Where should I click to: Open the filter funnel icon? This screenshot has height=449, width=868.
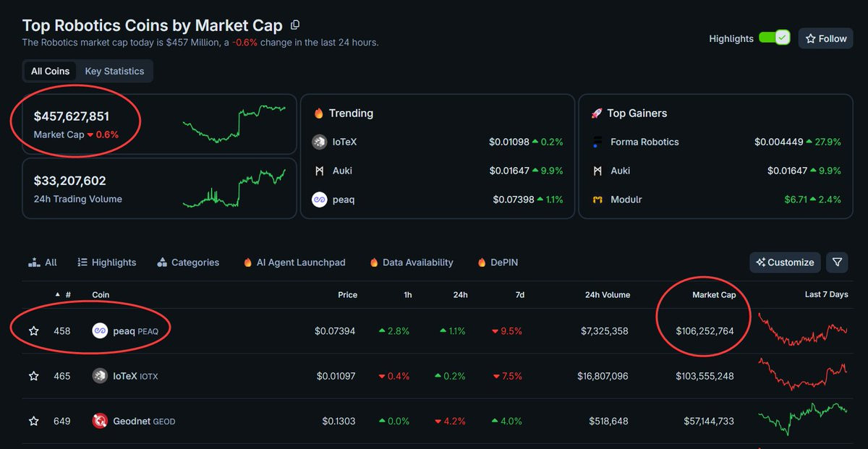click(x=837, y=262)
